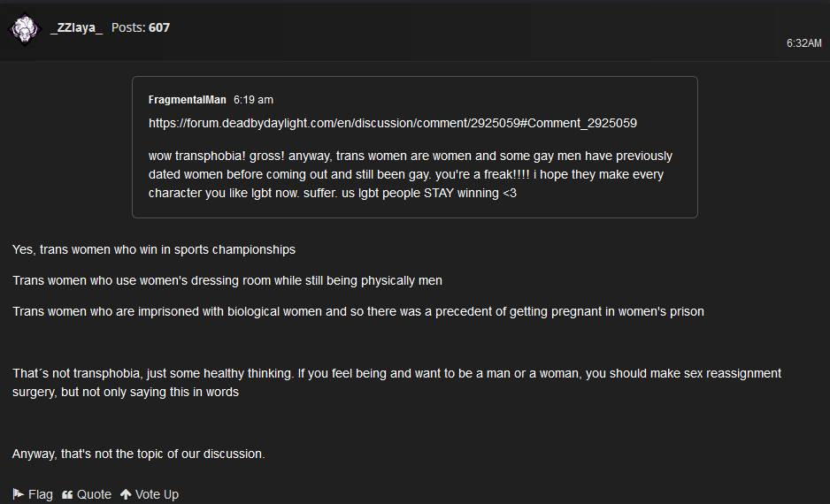
Task: Open _ZZlaya_'s profile avatar image
Action: (25, 28)
